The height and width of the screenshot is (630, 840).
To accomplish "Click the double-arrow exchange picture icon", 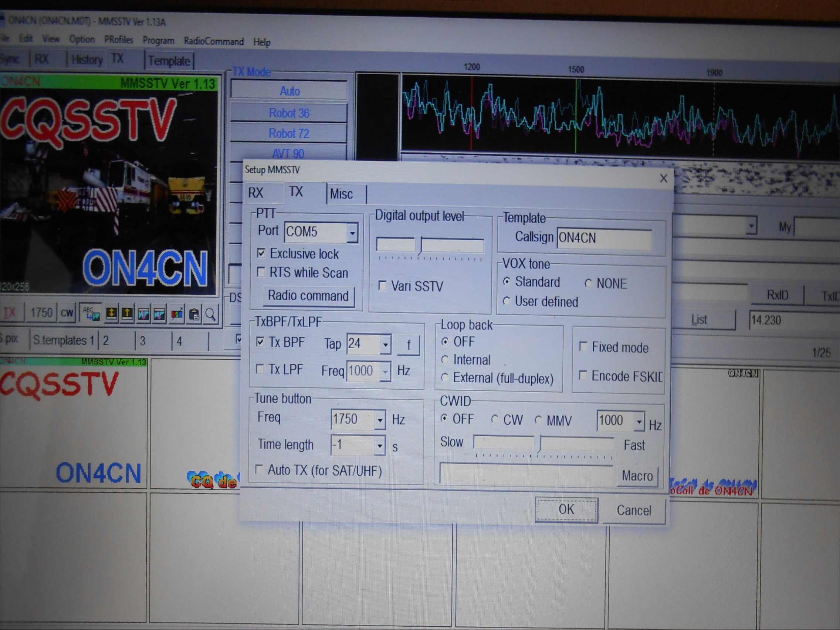I will 111,314.
